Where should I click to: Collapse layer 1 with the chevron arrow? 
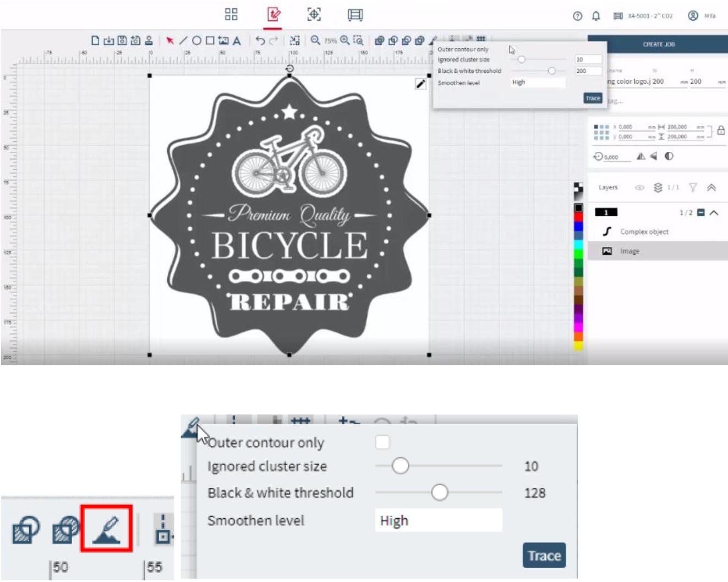tap(714, 213)
